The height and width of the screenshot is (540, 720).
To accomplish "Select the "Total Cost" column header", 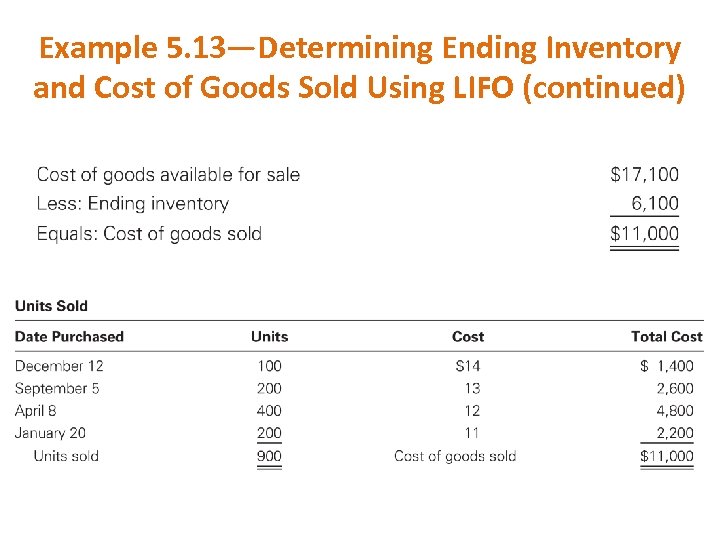I will click(x=667, y=337).
